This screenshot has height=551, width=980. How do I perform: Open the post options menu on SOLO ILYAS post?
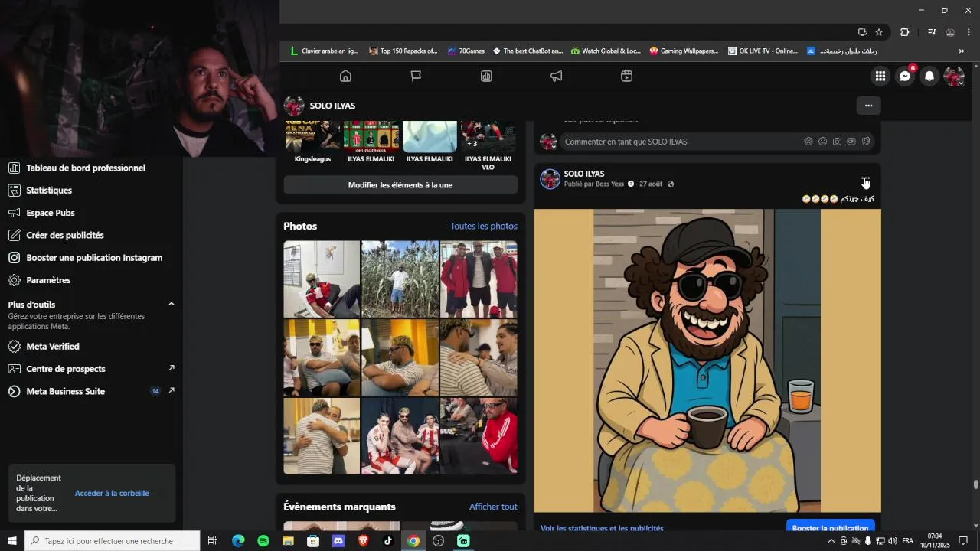pyautogui.click(x=865, y=179)
